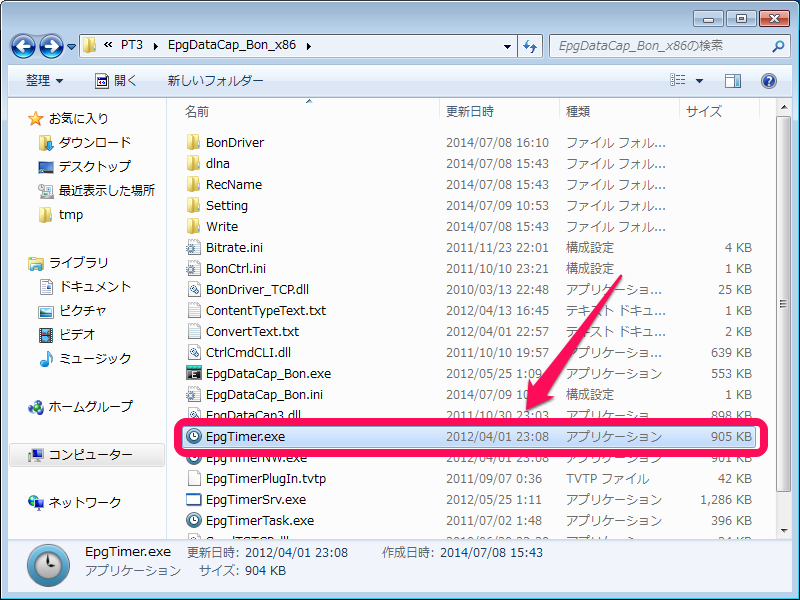Click the search magnifier icon
The image size is (800, 600).
778,46
